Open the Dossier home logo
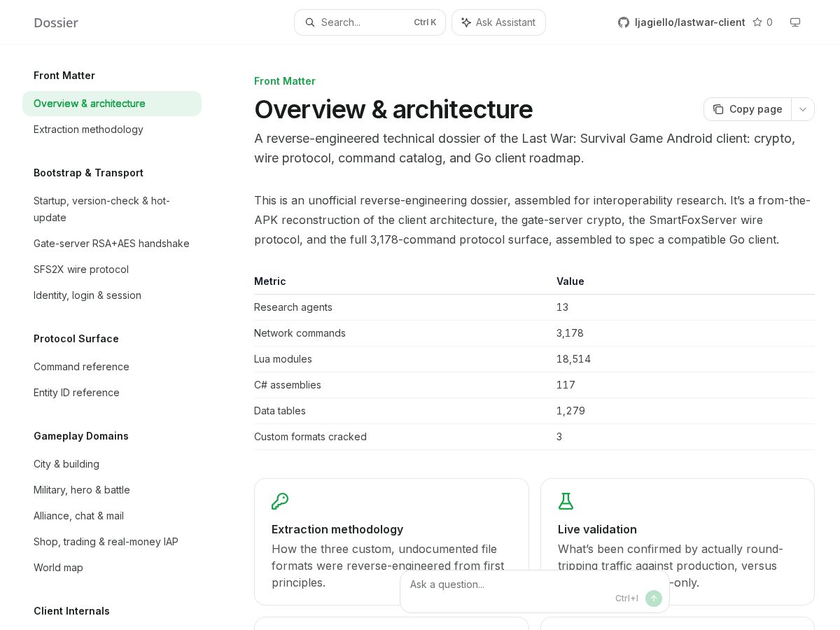 pyautogui.click(x=56, y=22)
